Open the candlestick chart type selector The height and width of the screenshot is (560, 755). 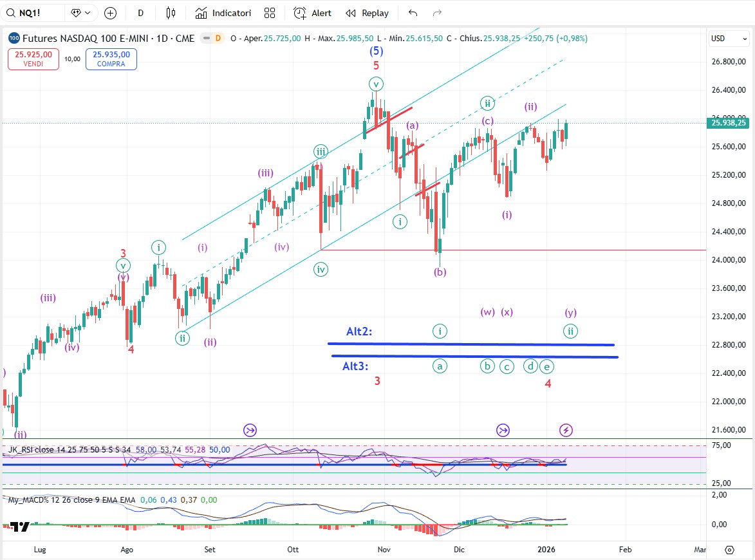pos(171,13)
